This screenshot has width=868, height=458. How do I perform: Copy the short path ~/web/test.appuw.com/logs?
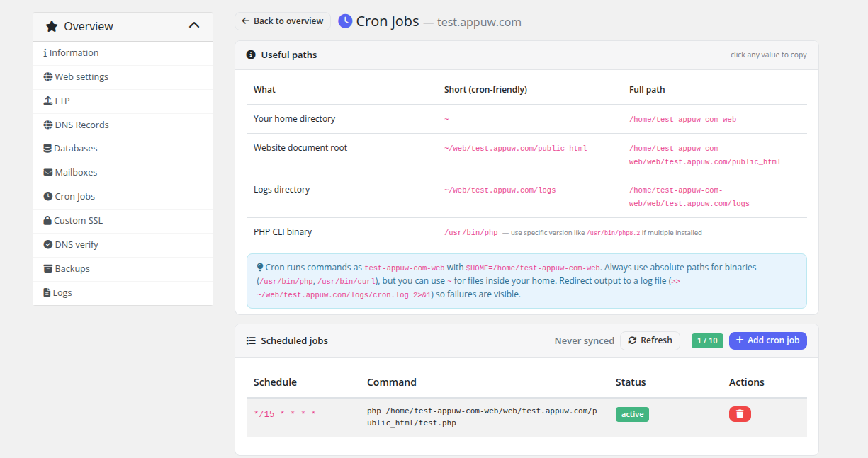coord(500,190)
